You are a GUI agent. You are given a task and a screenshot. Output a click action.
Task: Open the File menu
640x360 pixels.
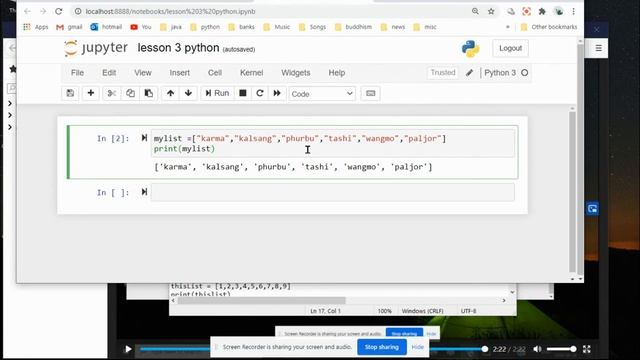point(77,73)
